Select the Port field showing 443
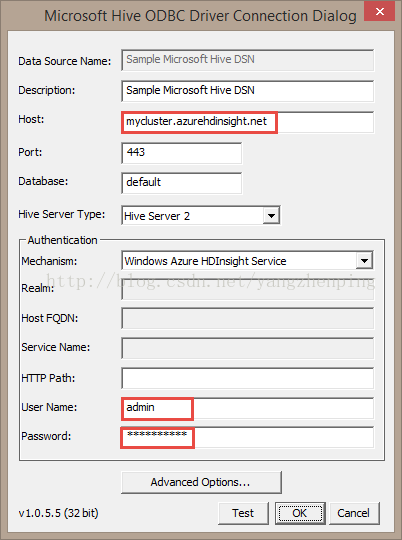This screenshot has height=540, width=402. (182, 153)
